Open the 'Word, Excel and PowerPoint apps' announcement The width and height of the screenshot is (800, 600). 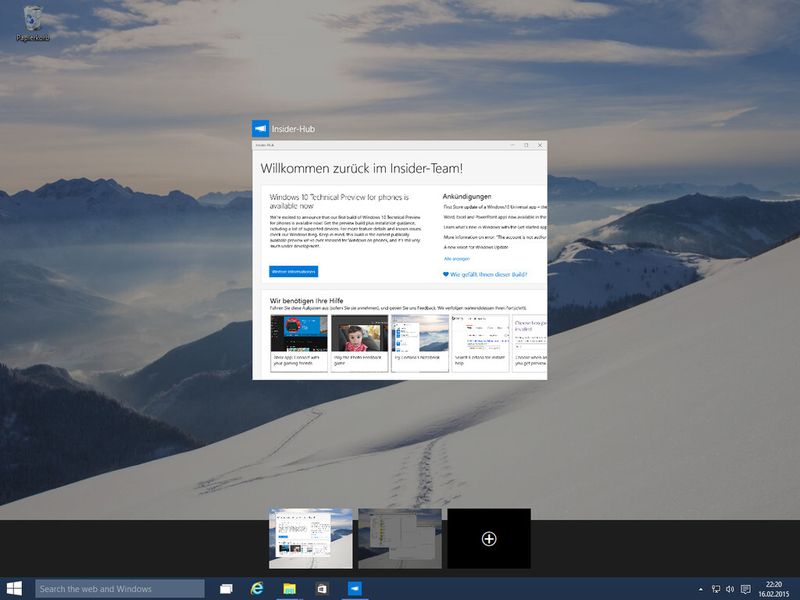[x=495, y=217]
